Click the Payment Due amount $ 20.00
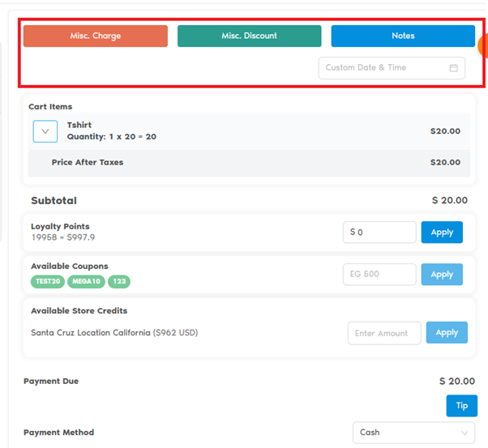Viewport: 488px width, 448px height. point(457,381)
